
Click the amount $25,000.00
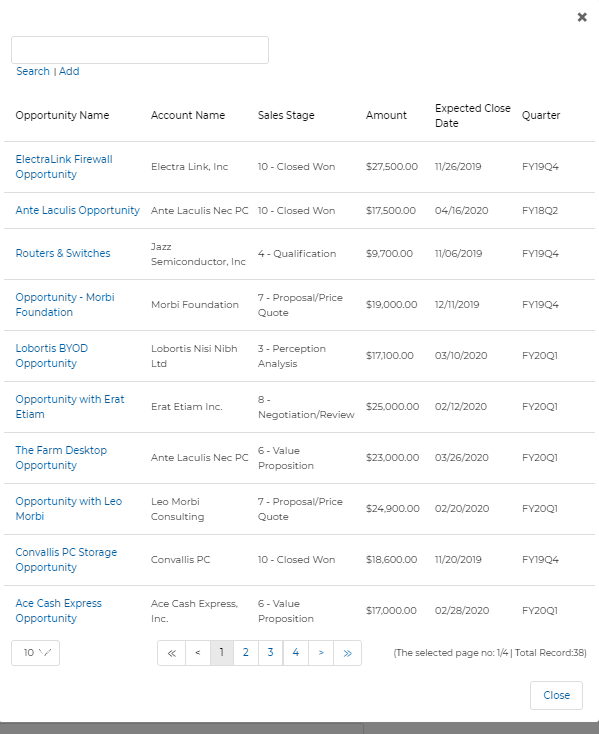coord(393,407)
